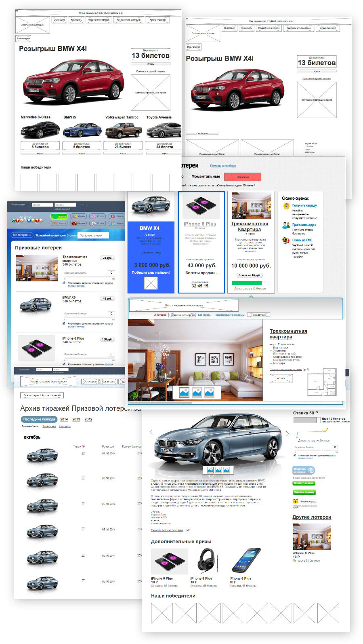Click Пополнить кошелек green button
The image size is (363, 644).
(x=304, y=483)
